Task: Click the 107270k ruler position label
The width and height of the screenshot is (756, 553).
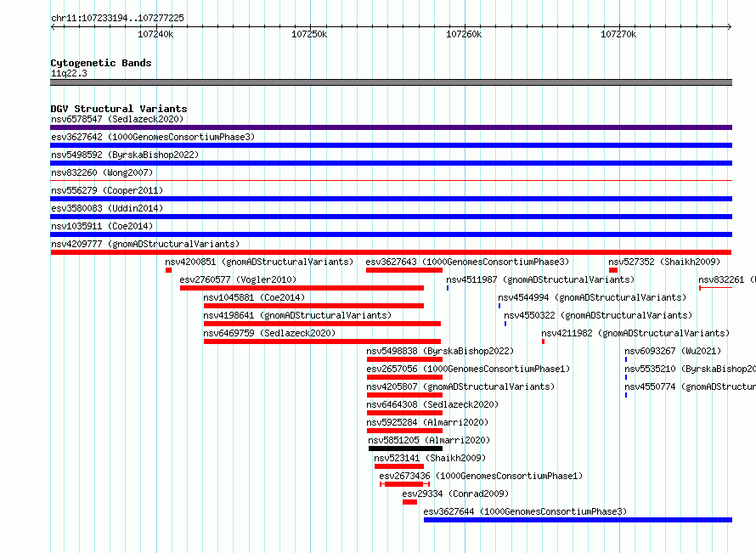Action: [x=618, y=34]
